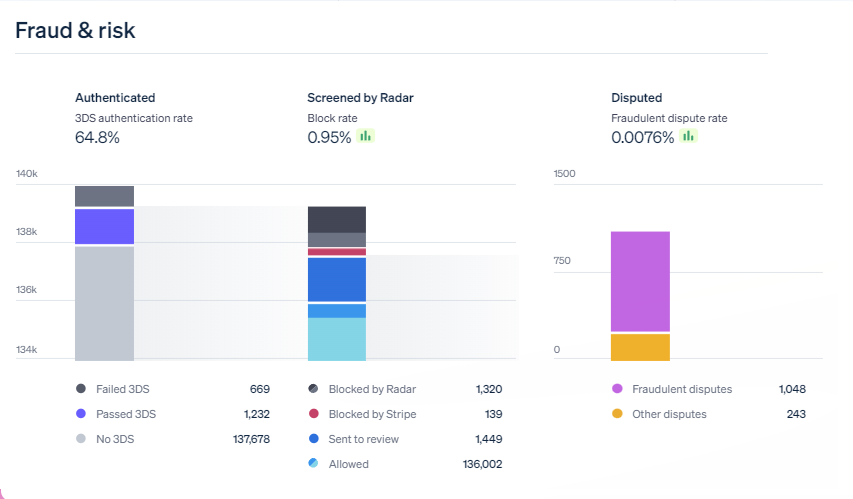Select the red Blocked by Stripe bar segment
The height and width of the screenshot is (499, 853).
(337, 252)
